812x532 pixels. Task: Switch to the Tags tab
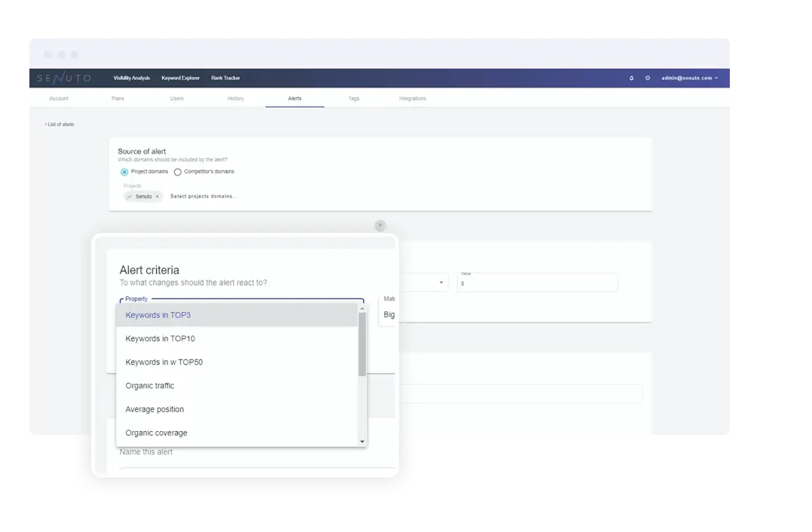(x=354, y=98)
